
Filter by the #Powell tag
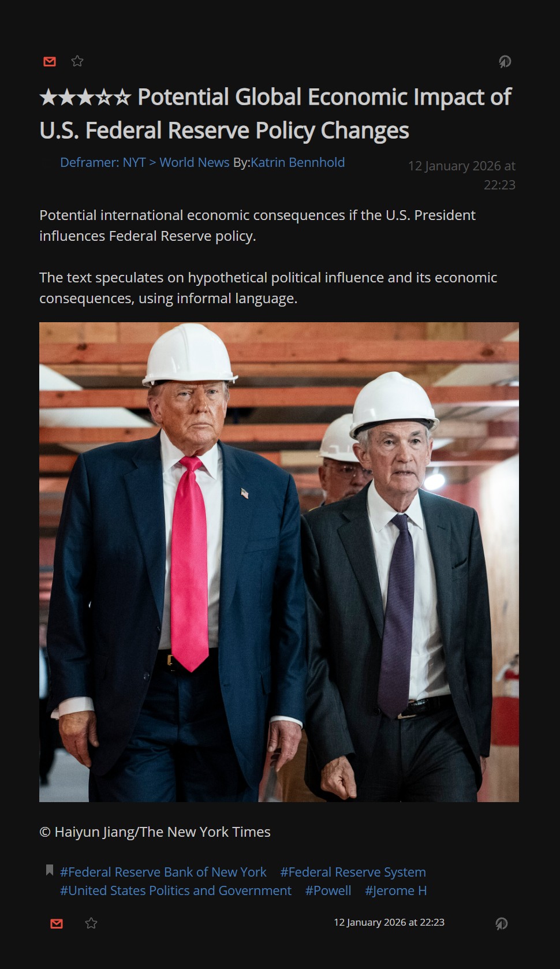point(328,890)
